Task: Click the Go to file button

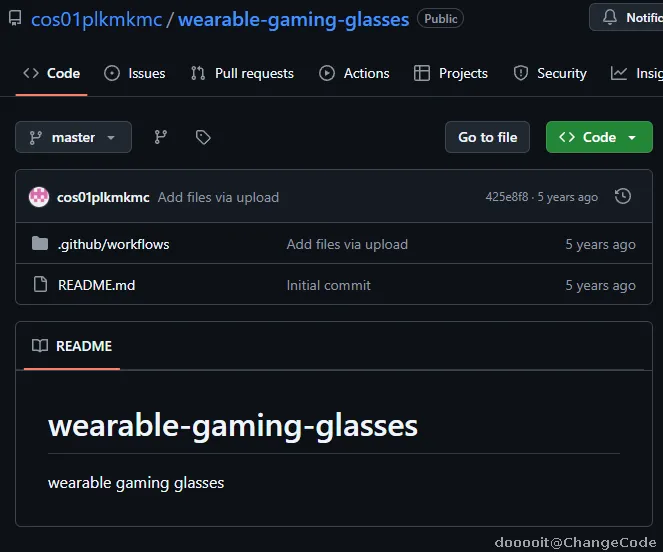Action: [487, 137]
